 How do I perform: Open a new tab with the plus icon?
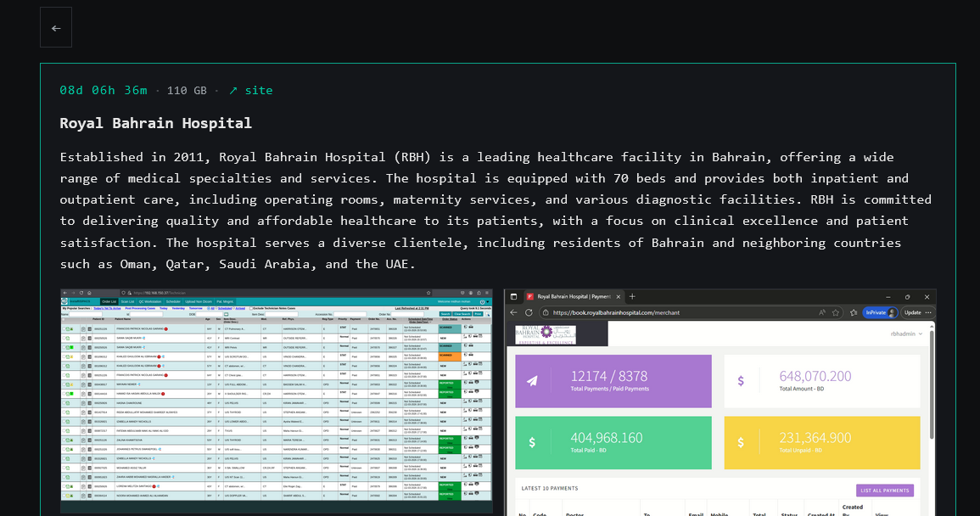coord(632,296)
